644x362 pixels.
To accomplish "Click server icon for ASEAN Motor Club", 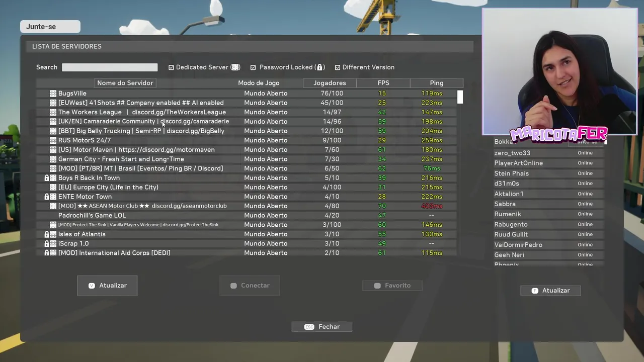I will (x=53, y=206).
